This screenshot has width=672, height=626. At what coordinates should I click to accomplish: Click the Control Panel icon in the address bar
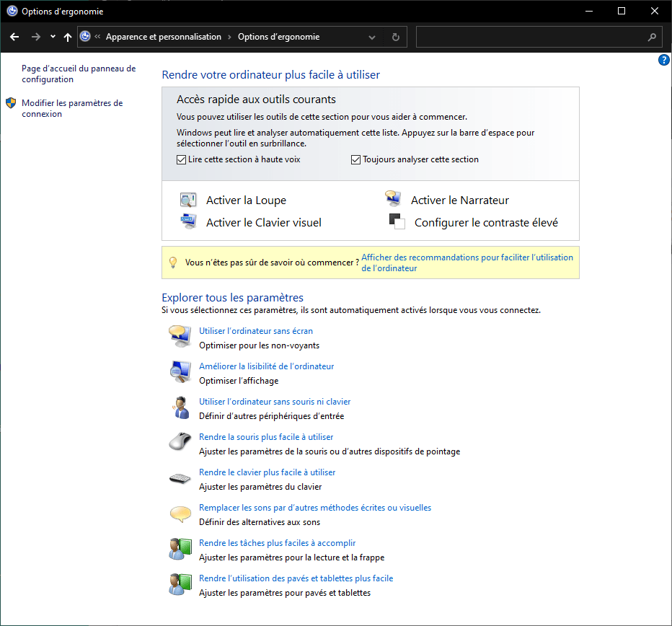tap(85, 37)
